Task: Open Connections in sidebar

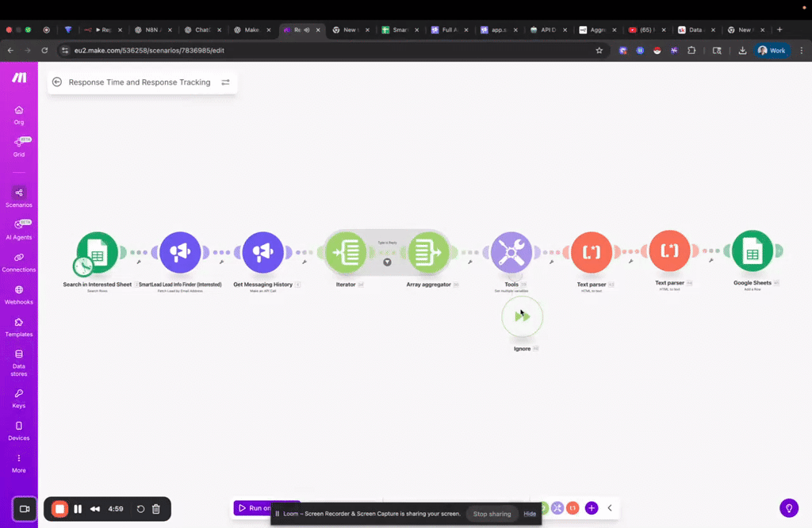Action: pyautogui.click(x=19, y=262)
